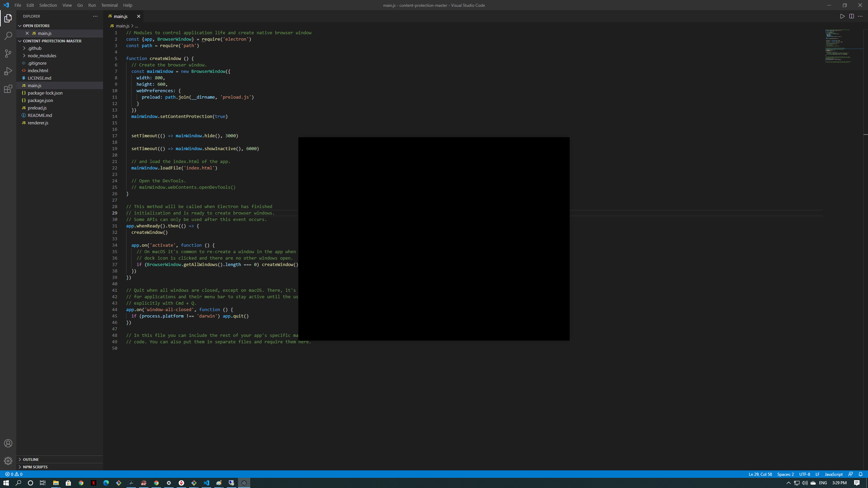Click the feedback icon in status bar

click(x=850, y=474)
